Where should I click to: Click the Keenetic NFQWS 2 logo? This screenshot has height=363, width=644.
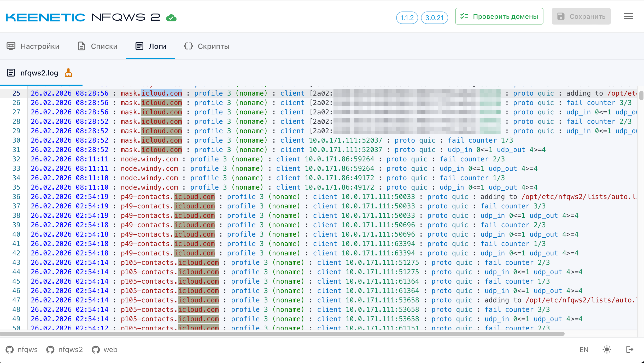click(83, 17)
